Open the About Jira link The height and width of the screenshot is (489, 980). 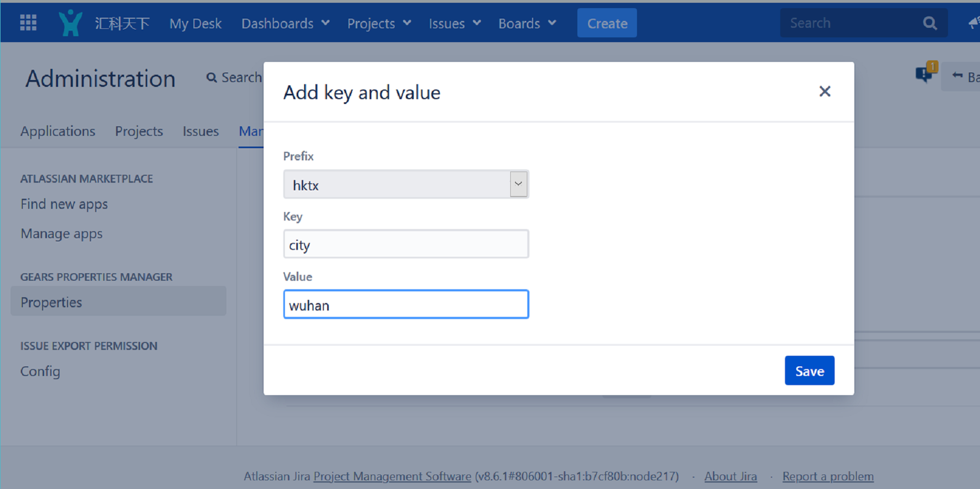pos(731,476)
